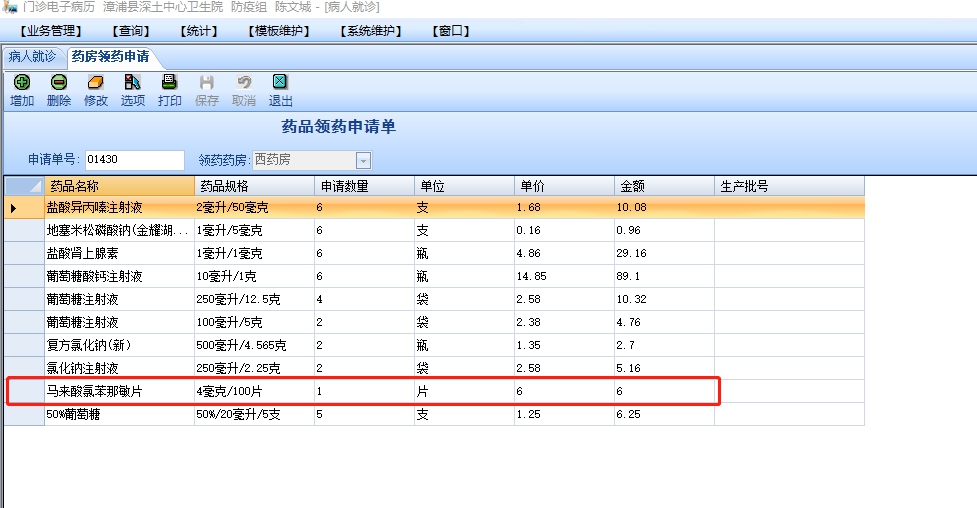Screen dimensions: 977x508
Task: Click the 29.16 amount cell
Action: pyautogui.click(x=665, y=254)
